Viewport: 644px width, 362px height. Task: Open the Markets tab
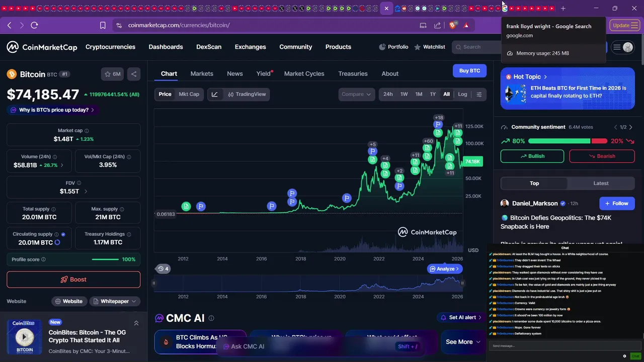pos(202,74)
